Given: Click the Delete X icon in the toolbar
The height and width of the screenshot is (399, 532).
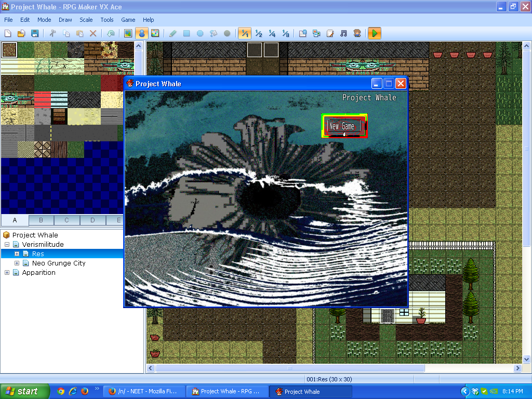Looking at the screenshot, I should tap(93, 33).
